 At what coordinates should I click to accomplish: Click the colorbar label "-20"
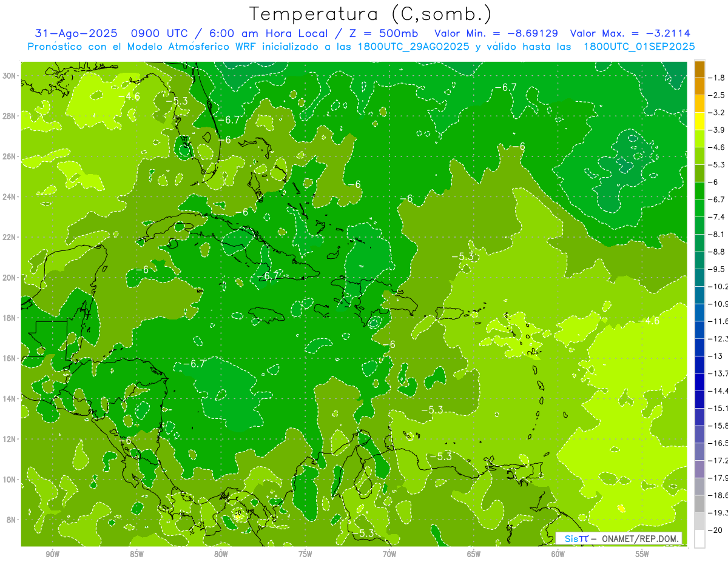point(715,530)
